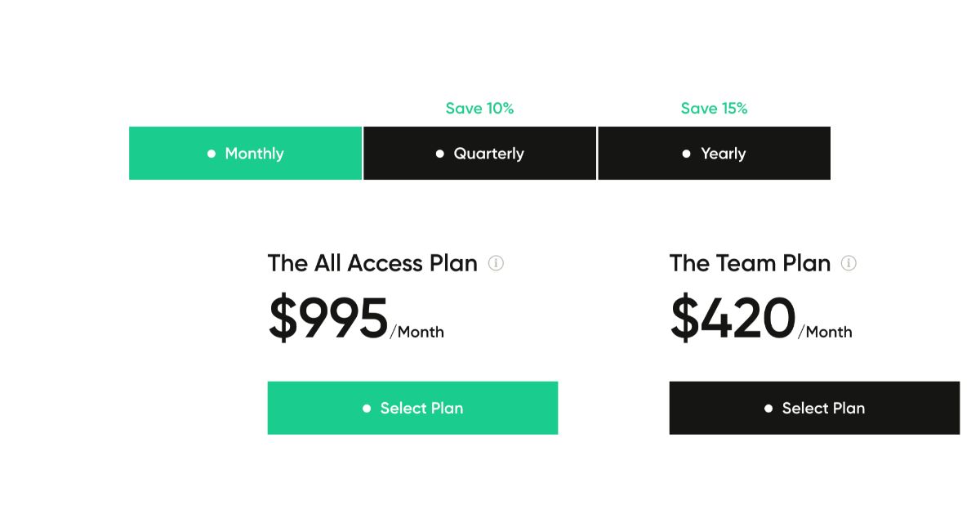Open the All Access Plan info icon
Viewport: 980px width, 523px height.
(496, 263)
